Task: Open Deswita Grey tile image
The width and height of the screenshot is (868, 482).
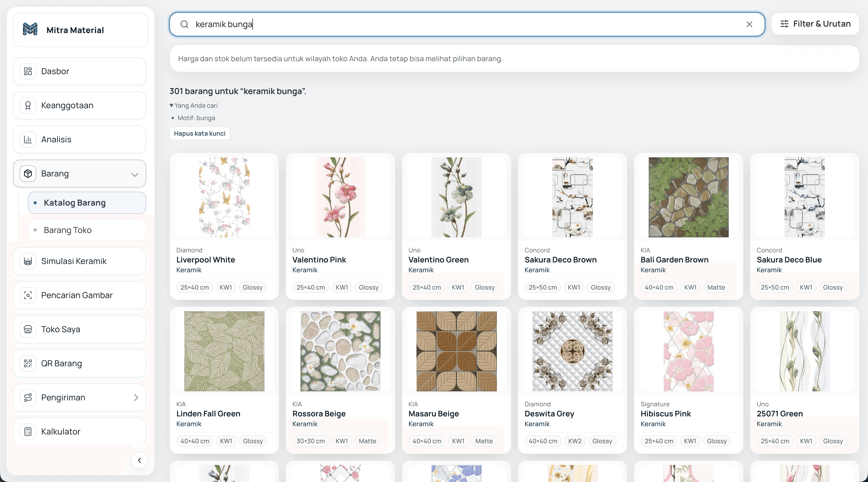Action: (x=572, y=351)
